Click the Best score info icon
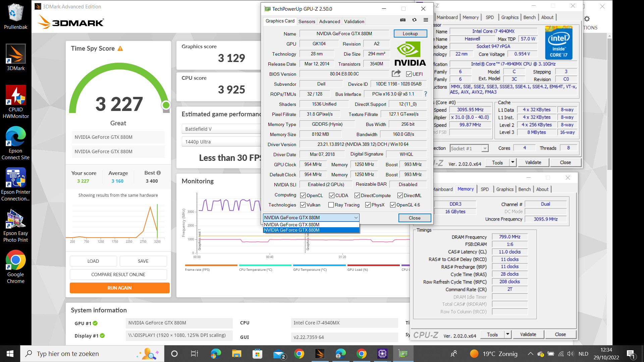Image resolution: width=644 pixels, height=362 pixels. pos(159,173)
